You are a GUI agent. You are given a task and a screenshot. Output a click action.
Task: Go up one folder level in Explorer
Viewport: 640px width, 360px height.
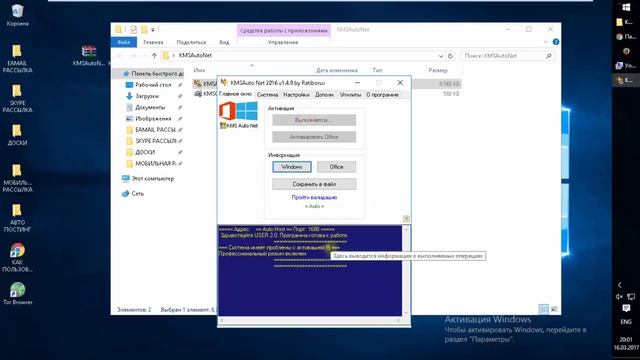pyautogui.click(x=154, y=56)
